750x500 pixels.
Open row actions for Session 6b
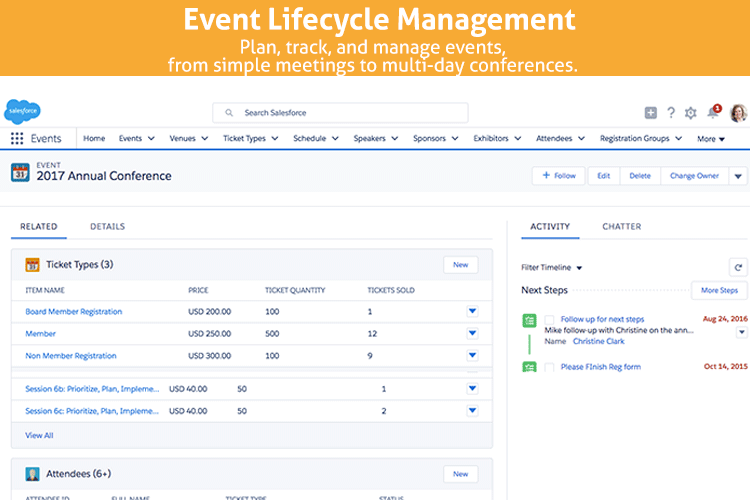point(472,389)
